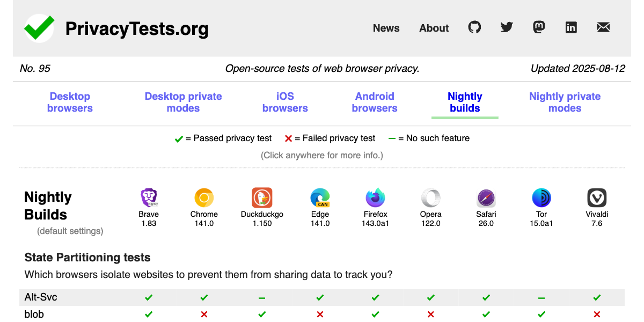Click Alt-Svc checkmark under Opera
644x322 pixels.
pos(430,297)
